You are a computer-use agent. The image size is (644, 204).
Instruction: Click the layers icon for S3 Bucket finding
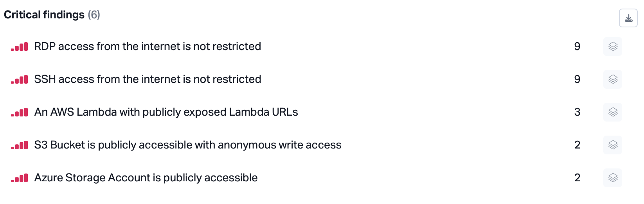[x=613, y=145]
